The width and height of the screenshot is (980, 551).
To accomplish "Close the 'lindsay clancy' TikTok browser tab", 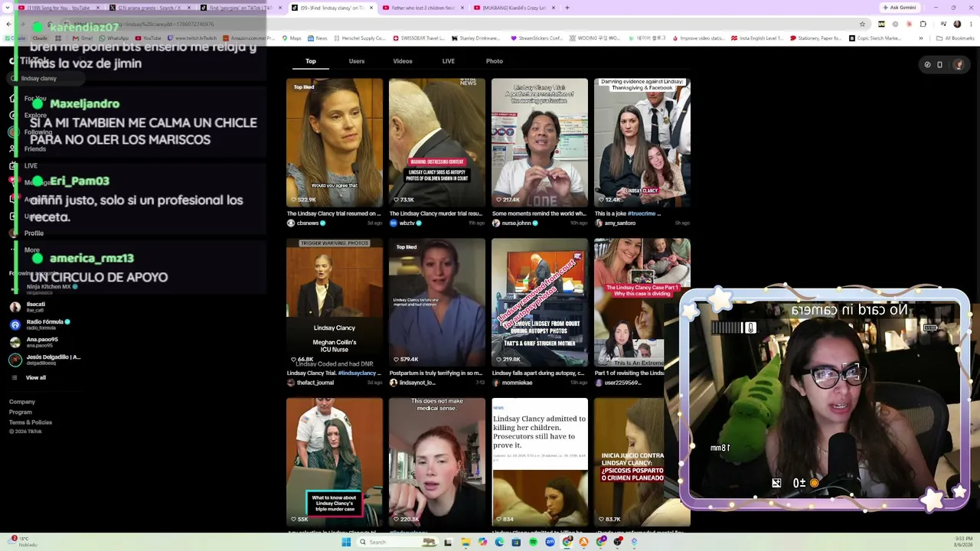I will (x=372, y=8).
